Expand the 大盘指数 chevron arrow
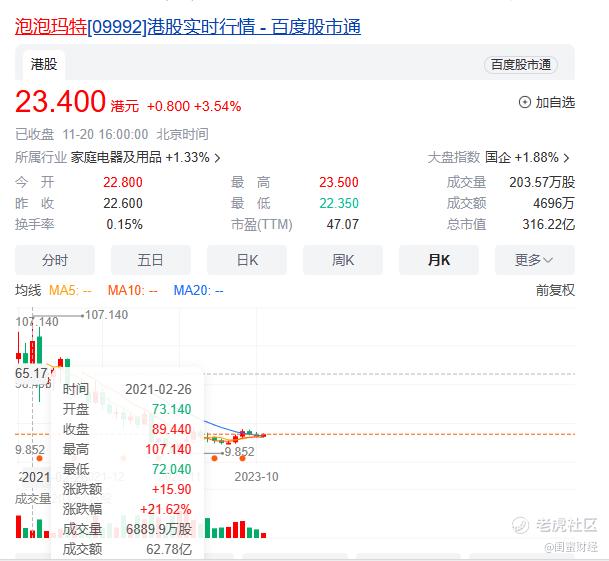The width and height of the screenshot is (609, 561). (566, 158)
